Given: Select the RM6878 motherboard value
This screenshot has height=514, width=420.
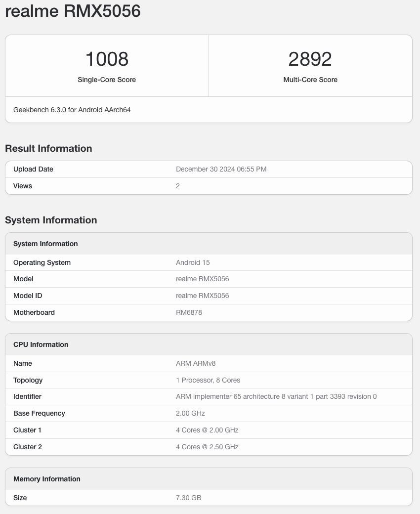Looking at the screenshot, I should click(x=189, y=312).
